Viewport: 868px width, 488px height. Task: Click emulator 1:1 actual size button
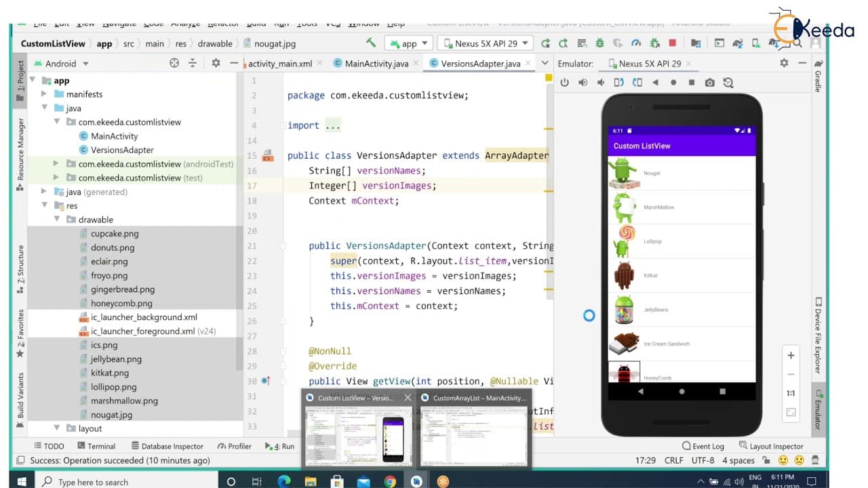[x=791, y=393]
